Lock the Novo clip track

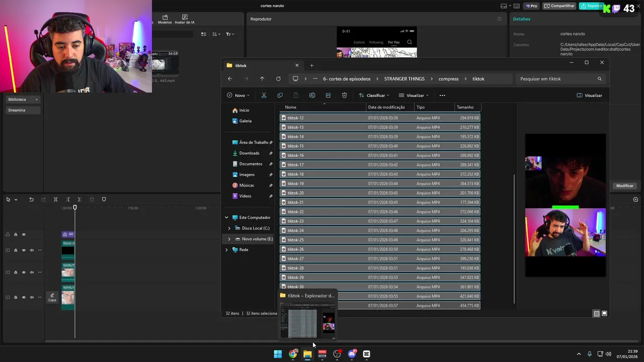[x=16, y=250]
